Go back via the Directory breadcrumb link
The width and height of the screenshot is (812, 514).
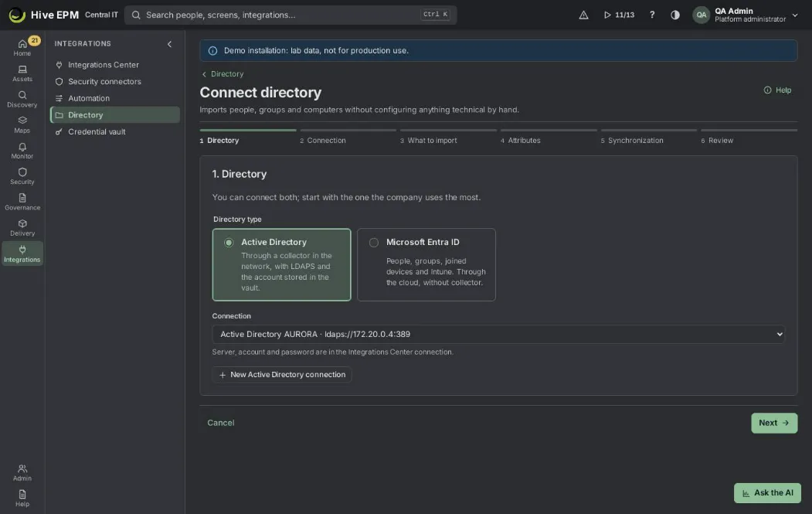click(223, 74)
